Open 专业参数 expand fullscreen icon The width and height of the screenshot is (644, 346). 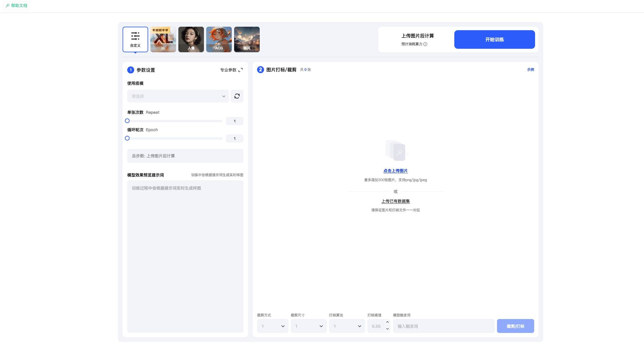pos(241,70)
